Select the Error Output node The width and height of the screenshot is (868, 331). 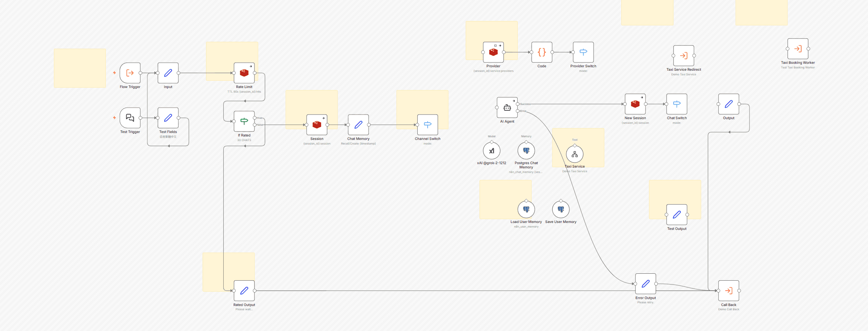[646, 284]
